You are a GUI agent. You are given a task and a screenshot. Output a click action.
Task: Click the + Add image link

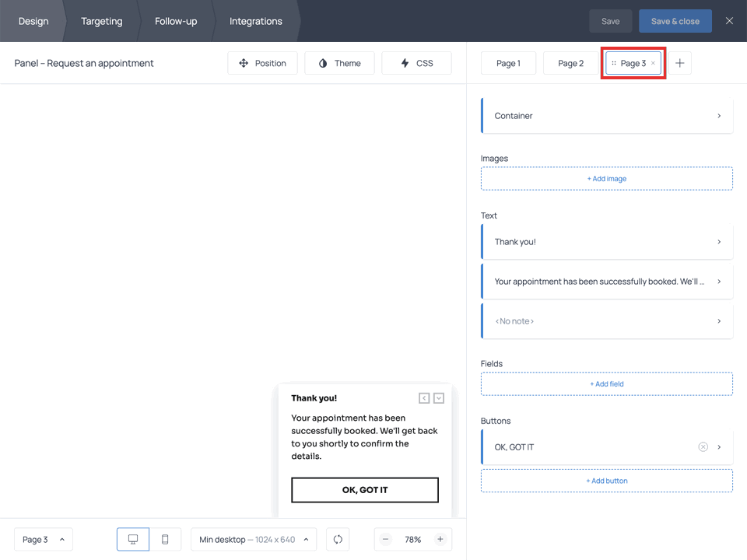tap(607, 179)
